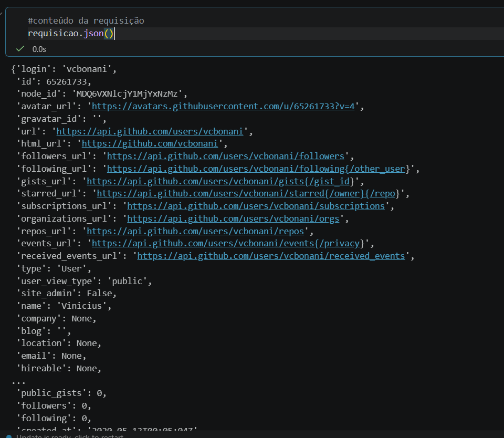This screenshot has height=438, width=504.
Task: Visit the subscriptions_url link
Action: [x=256, y=206]
